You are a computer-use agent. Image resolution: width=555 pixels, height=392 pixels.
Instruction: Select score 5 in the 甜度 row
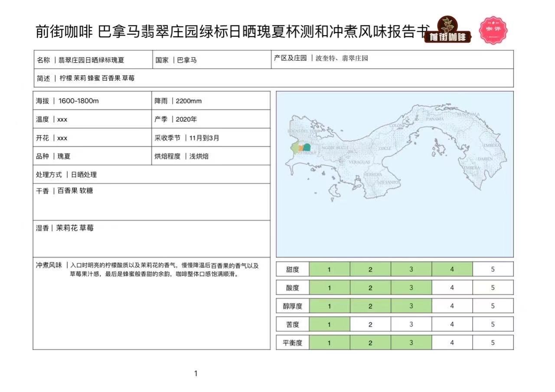[493, 269]
